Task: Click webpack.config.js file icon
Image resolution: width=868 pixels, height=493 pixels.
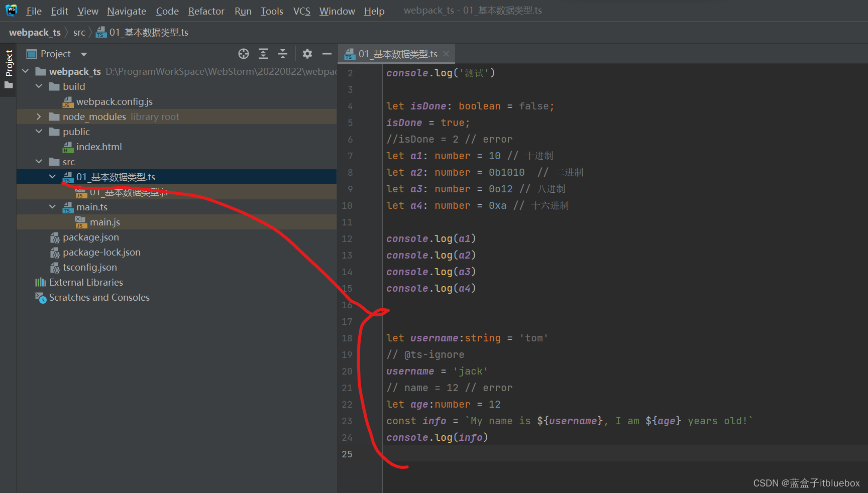Action: click(x=68, y=102)
